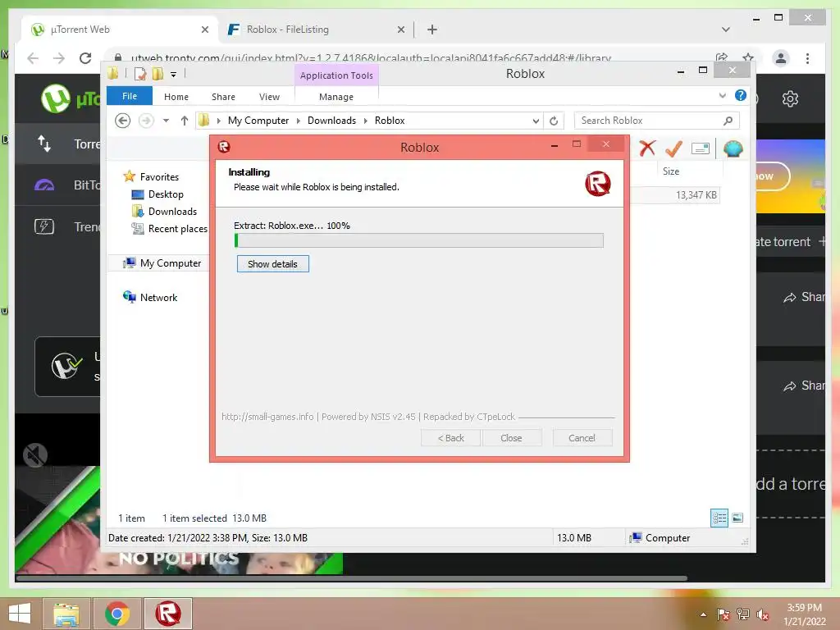Click the Close button in installer
This screenshot has width=840, height=630.
click(x=511, y=438)
